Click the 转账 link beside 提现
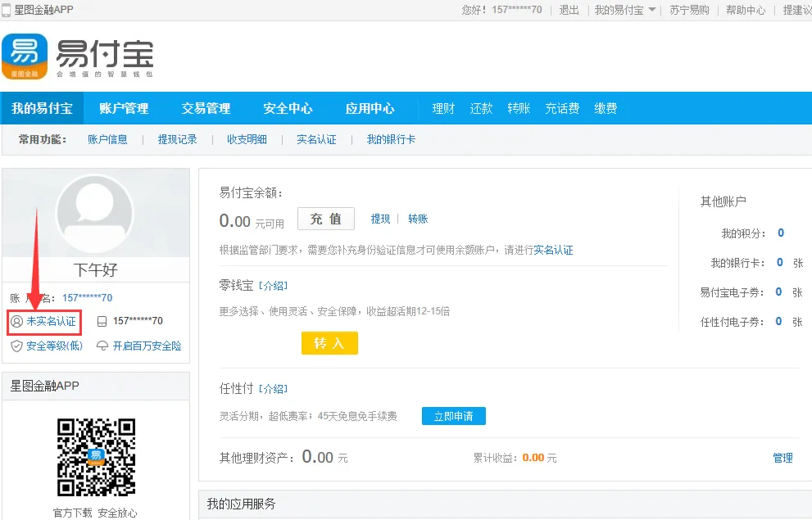The image size is (812, 520). click(418, 219)
